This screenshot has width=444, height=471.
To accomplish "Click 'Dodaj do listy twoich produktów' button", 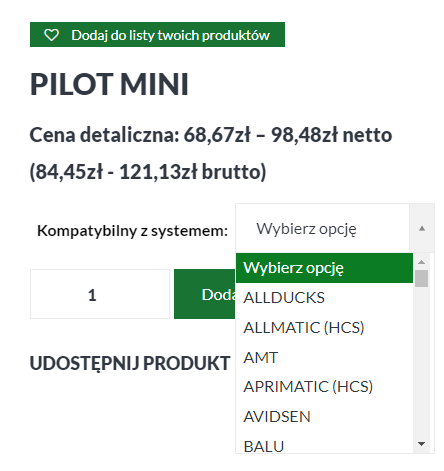I will (157, 35).
